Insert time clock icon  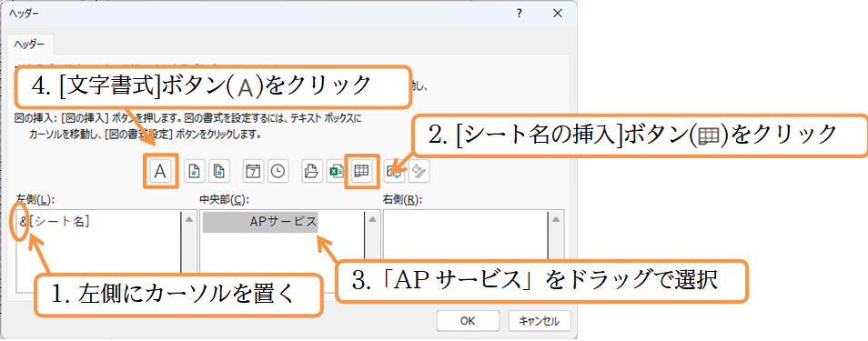click(x=278, y=172)
